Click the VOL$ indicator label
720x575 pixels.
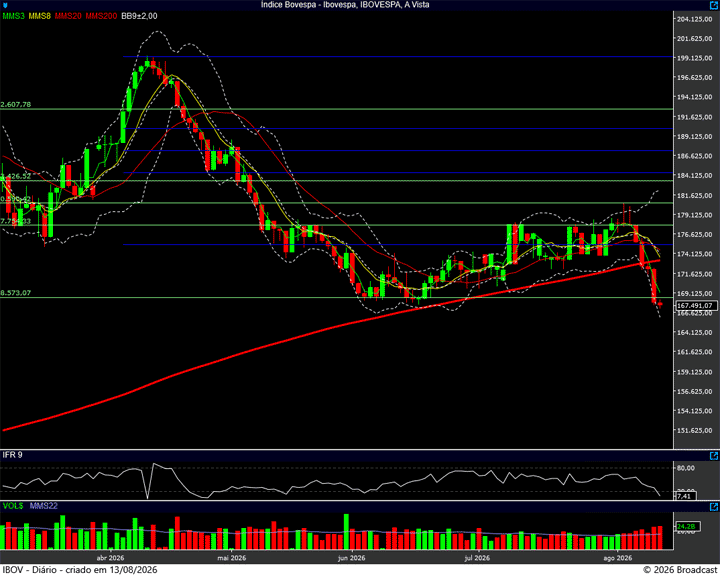tap(13, 506)
